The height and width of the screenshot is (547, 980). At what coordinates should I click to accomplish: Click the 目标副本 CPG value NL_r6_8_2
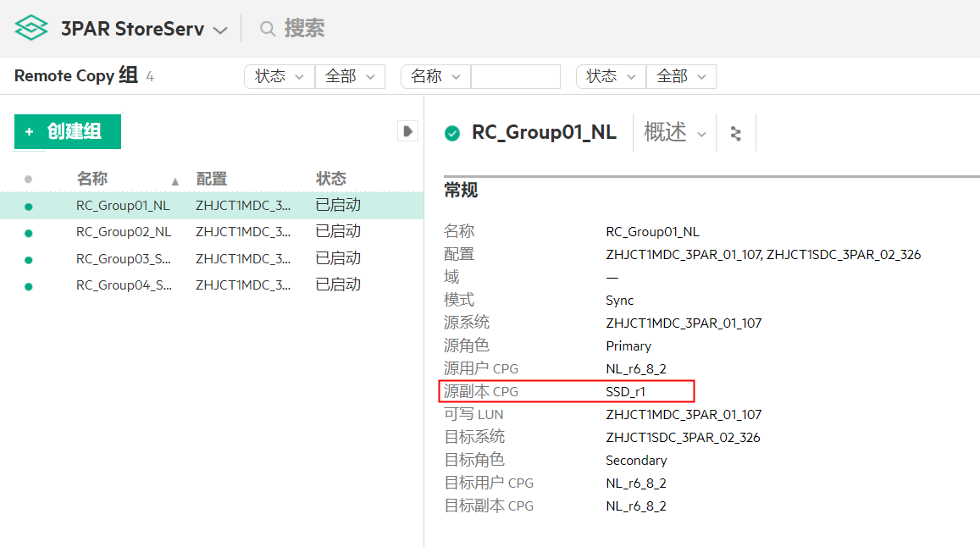[x=635, y=506]
